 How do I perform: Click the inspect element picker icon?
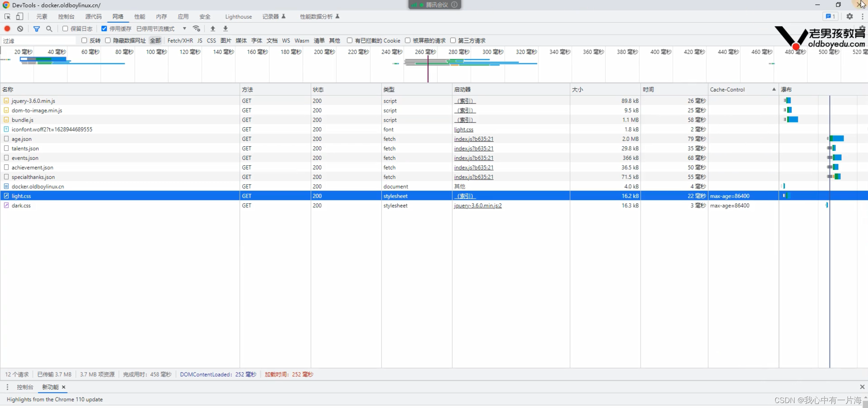pos(7,16)
